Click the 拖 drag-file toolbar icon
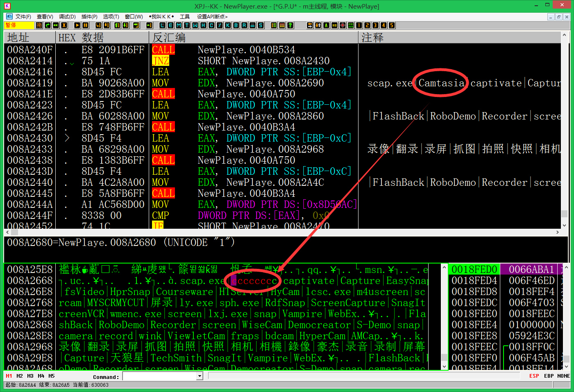Screen dimensions: 574x392 pos(39,25)
